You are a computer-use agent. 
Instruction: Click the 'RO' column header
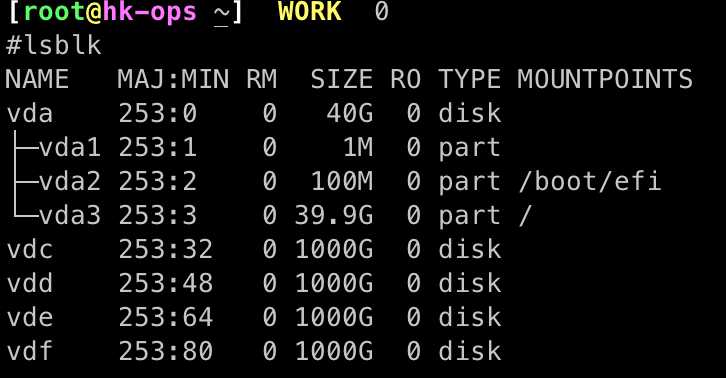406,79
